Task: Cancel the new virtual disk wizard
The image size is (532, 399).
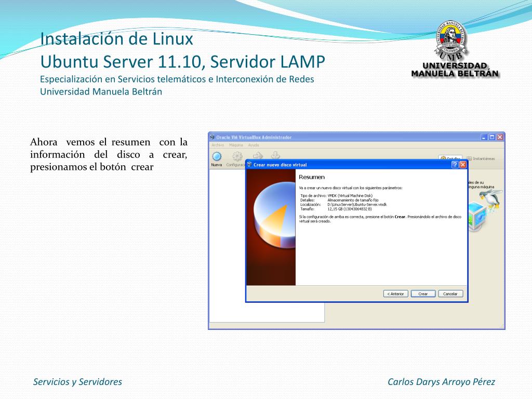Action: click(x=450, y=294)
